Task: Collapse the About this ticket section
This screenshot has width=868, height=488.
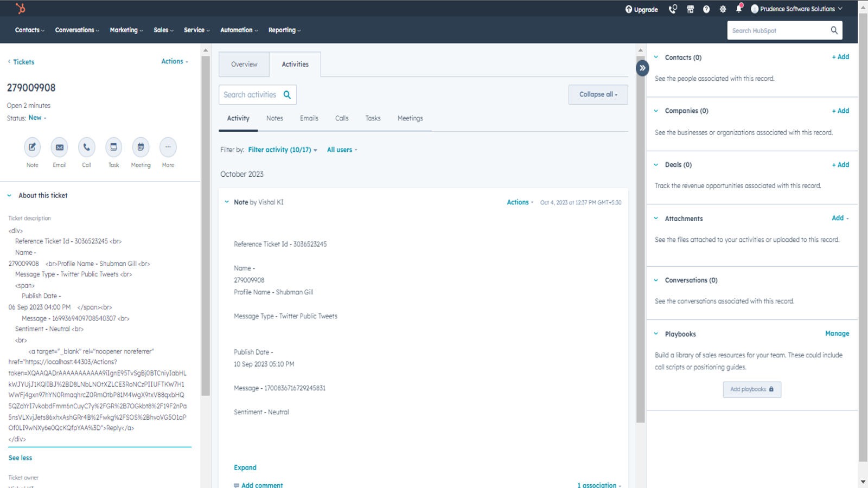Action: [x=9, y=195]
